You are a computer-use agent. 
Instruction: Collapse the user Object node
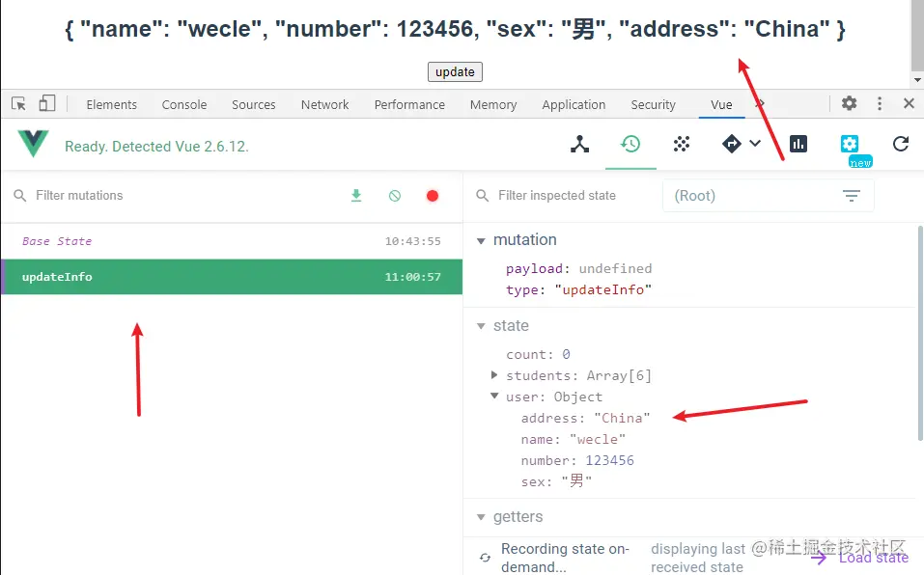pos(494,397)
